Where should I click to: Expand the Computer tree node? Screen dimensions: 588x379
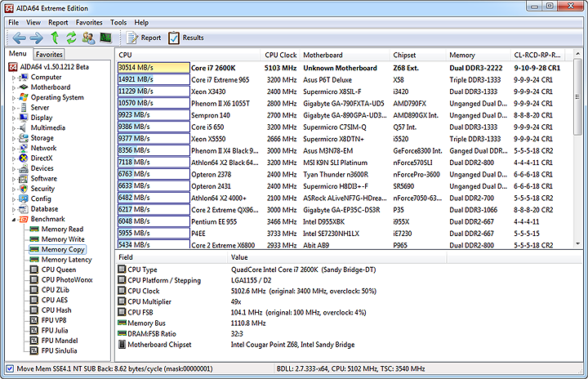[x=14, y=78]
